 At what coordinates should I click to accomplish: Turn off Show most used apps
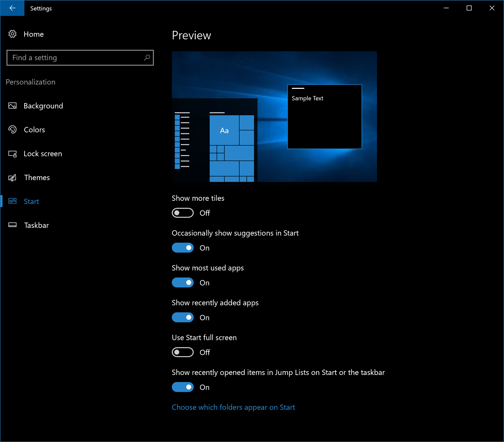tap(183, 282)
